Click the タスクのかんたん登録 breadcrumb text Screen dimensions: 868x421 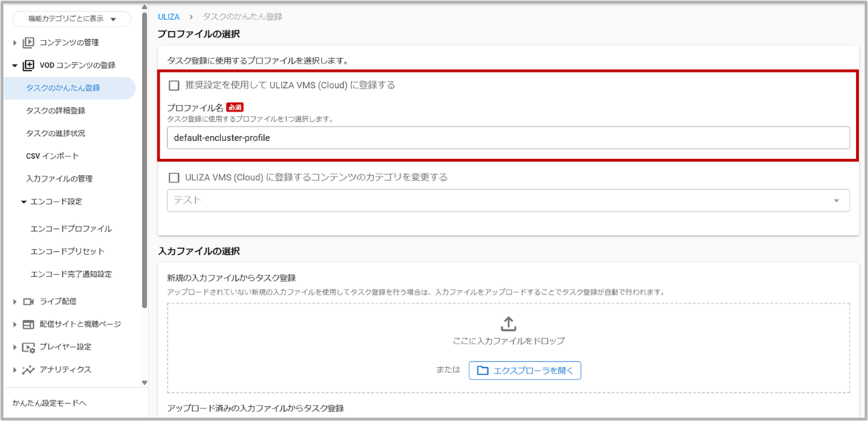243,17
